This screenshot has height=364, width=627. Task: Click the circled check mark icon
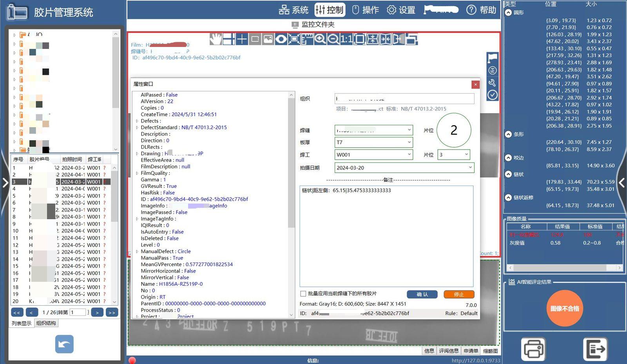(x=493, y=95)
